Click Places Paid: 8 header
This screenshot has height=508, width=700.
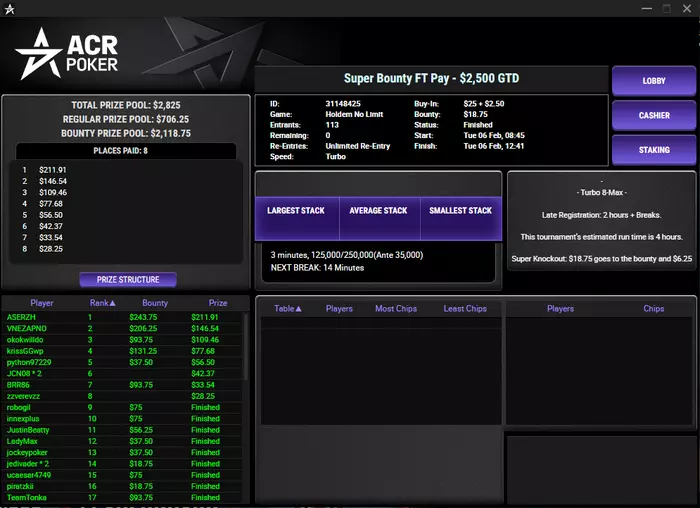point(121,151)
